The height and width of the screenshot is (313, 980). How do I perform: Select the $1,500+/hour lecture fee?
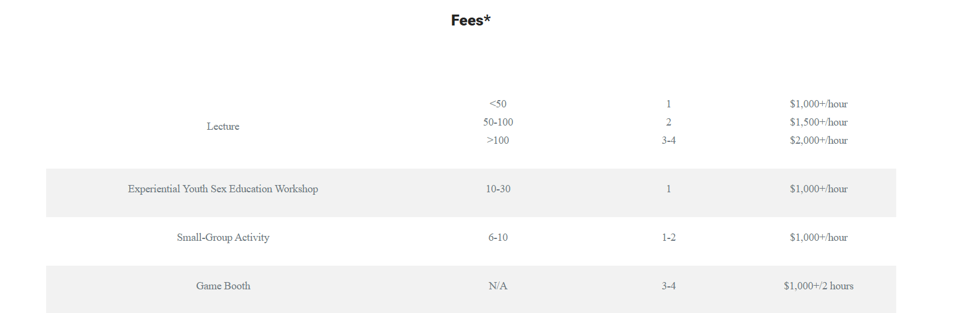point(818,122)
